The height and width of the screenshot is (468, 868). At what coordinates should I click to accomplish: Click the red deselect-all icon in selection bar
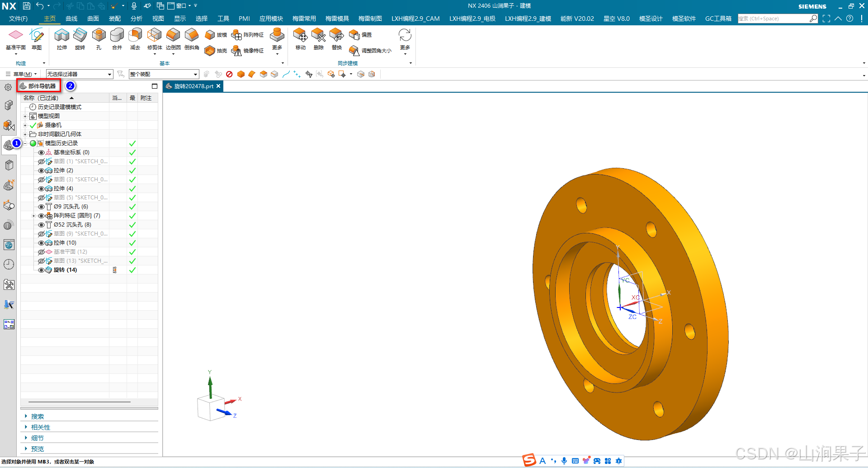(229, 74)
